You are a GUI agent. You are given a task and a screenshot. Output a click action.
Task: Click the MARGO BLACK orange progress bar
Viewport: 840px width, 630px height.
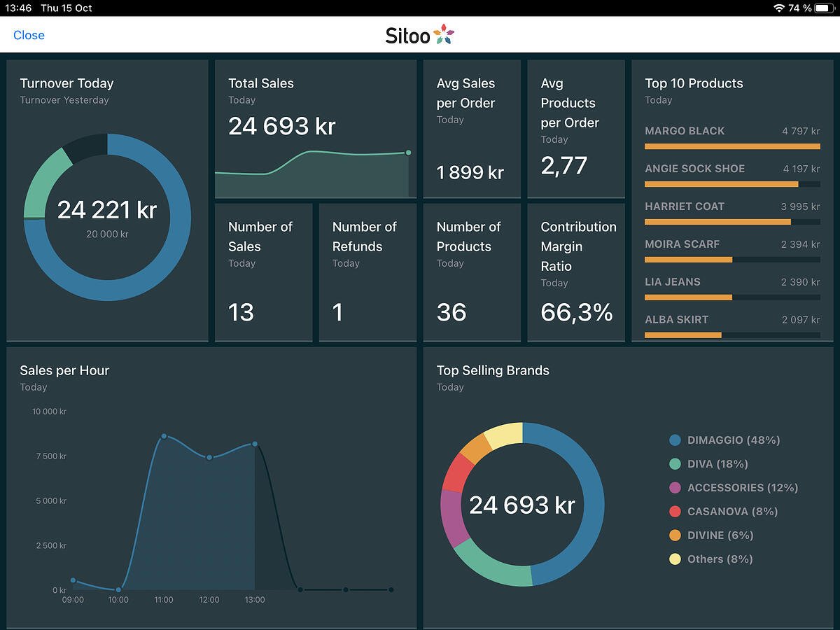(732, 146)
